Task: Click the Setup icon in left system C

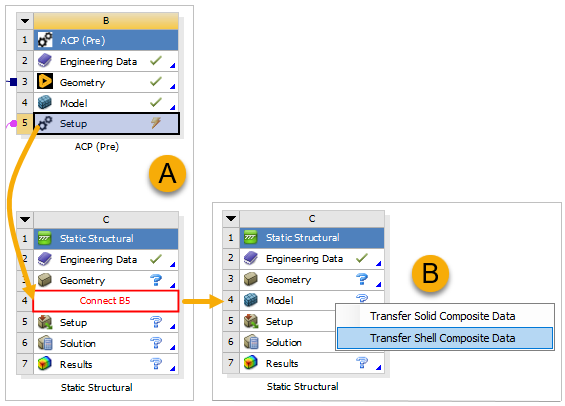Action: coord(45,322)
